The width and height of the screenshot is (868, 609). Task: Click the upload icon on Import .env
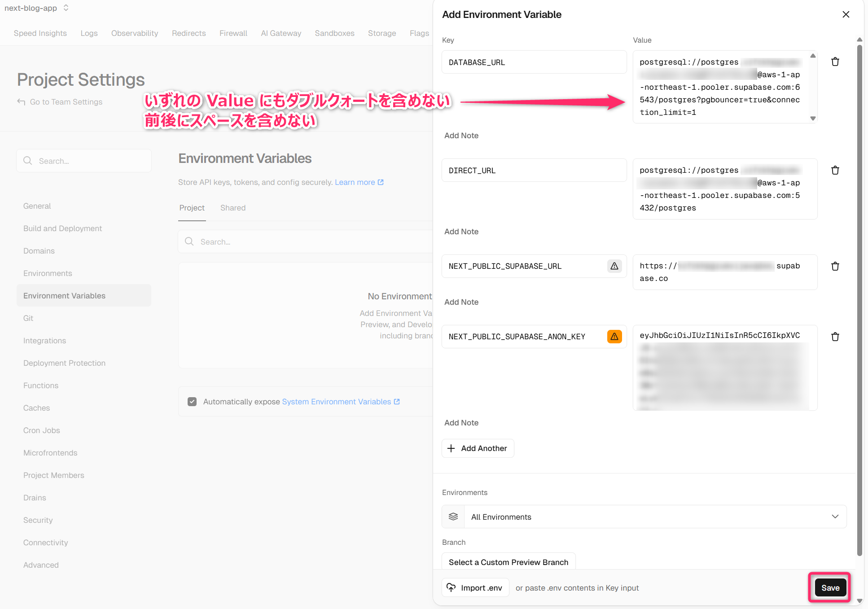[451, 587]
